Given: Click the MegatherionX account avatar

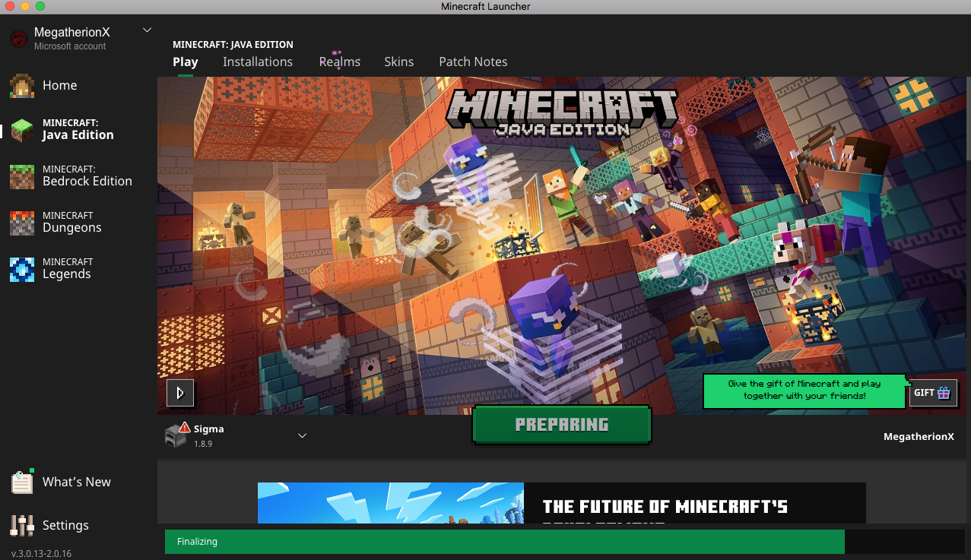Looking at the screenshot, I should point(18,39).
